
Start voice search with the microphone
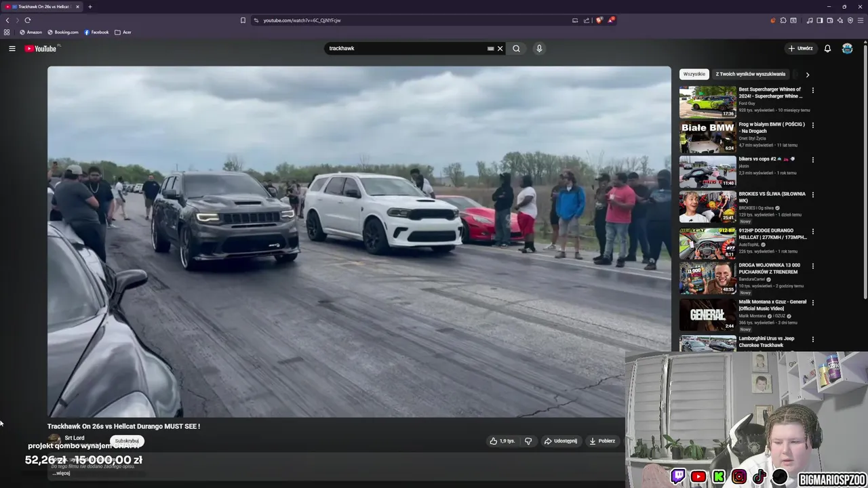[x=539, y=48]
